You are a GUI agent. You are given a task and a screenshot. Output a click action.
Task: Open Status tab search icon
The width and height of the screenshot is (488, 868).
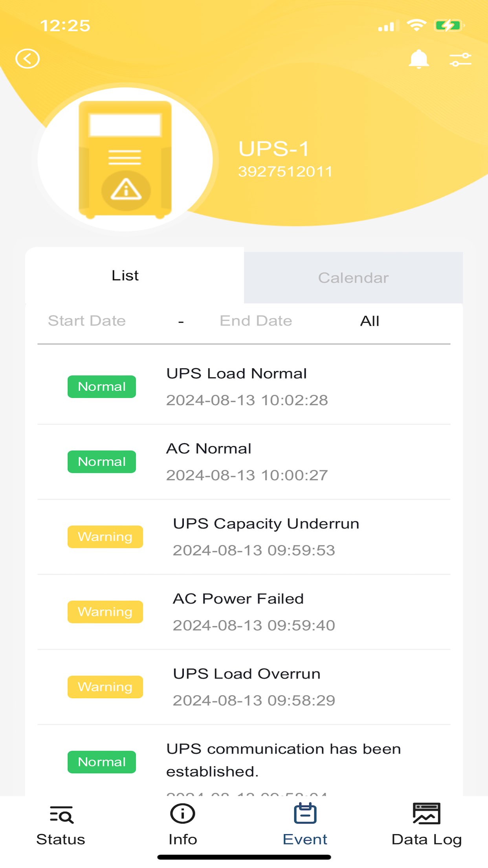click(61, 814)
